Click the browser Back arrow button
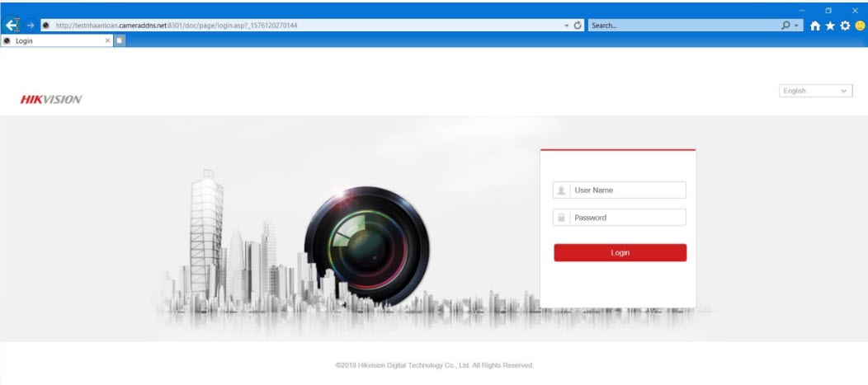Viewport: 868px width, 385px height. tap(12, 25)
